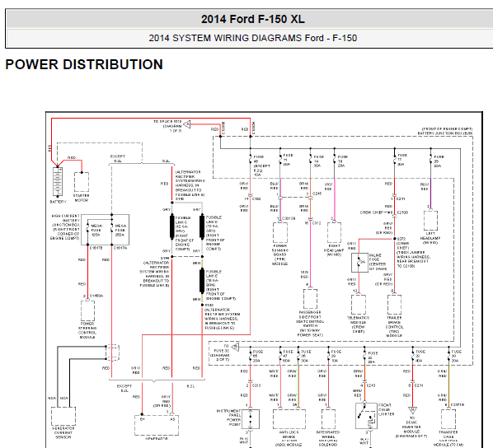Click the purple wire to Left Headlamp
This screenshot has height=448, width=493.
[x=430, y=194]
